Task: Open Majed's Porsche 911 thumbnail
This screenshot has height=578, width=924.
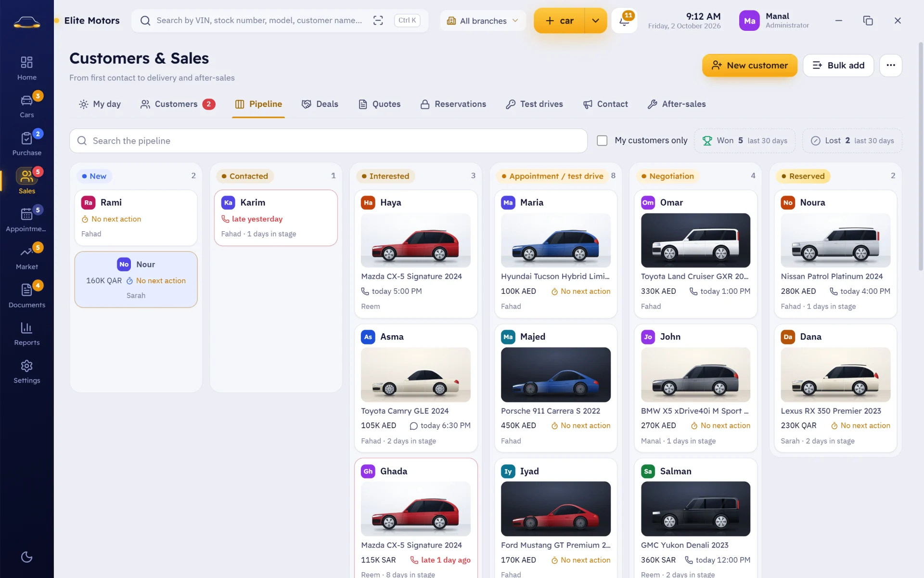Action: [556, 375]
